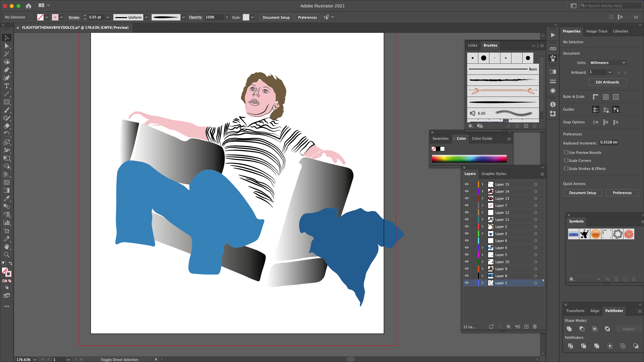The width and height of the screenshot is (644, 362).
Task: Select the Direct Selection tool
Action: tap(7, 46)
